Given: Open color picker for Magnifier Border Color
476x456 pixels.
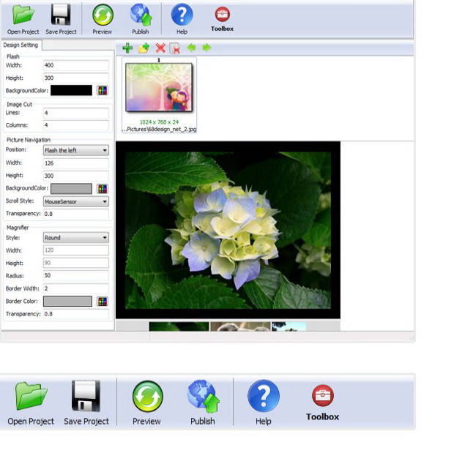Looking at the screenshot, I should tap(103, 302).
